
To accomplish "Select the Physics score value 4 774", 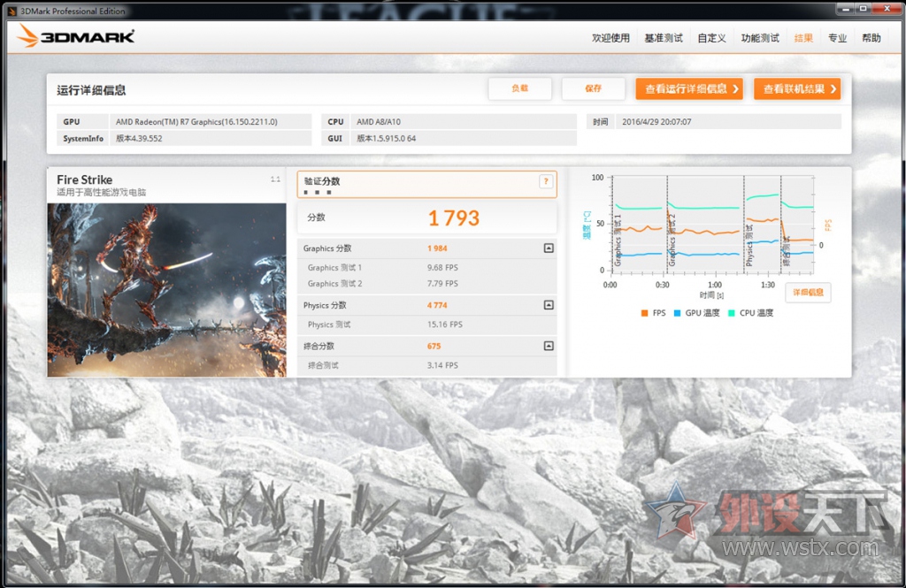I will pos(437,305).
